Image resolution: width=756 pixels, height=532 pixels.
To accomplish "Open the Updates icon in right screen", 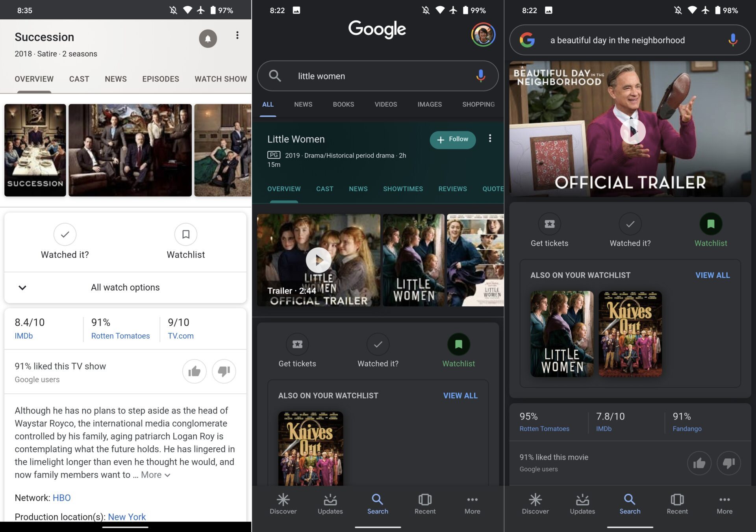I will (582, 504).
